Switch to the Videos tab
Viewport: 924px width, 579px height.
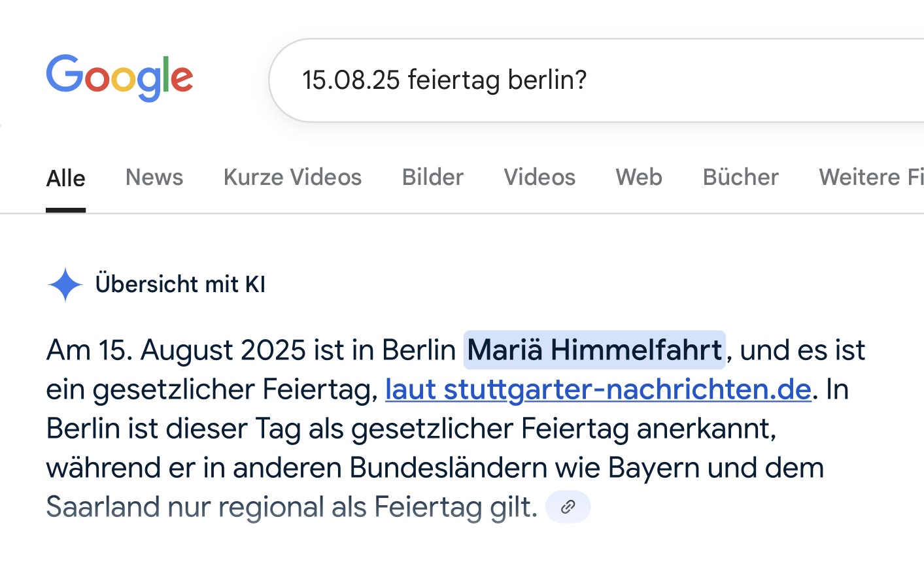point(539,177)
